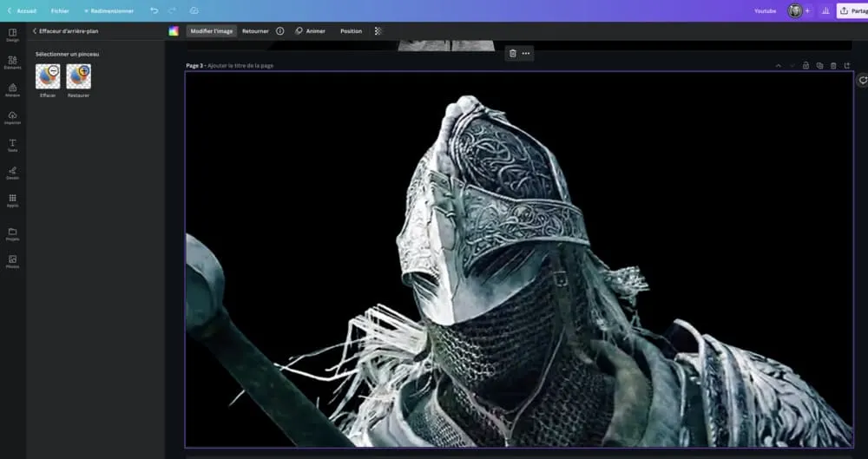Viewport: 868px width, 459px height.
Task: Open the Design panel in sidebar
Action: point(12,35)
